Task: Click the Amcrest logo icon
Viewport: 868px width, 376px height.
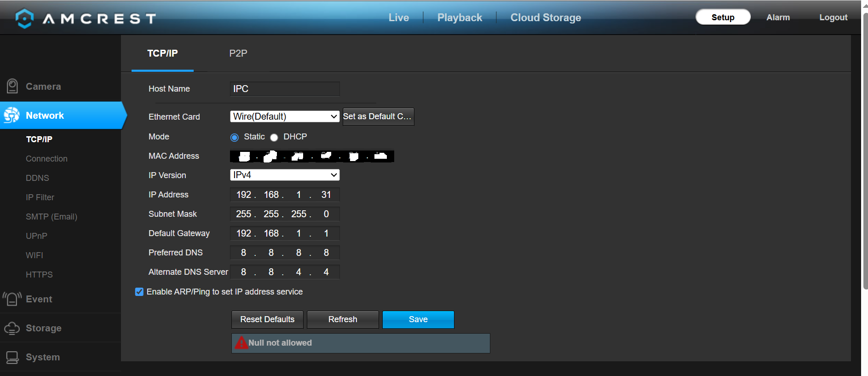Action: click(24, 18)
